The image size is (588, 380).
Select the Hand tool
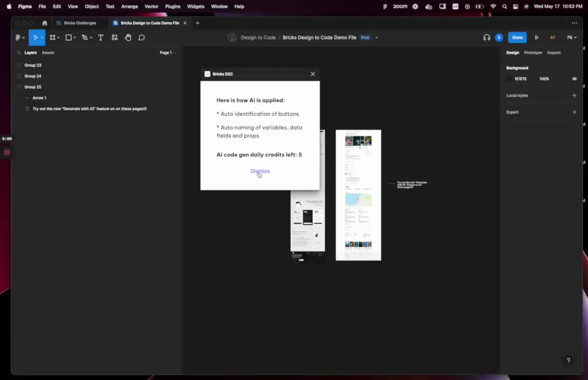pyautogui.click(x=128, y=37)
